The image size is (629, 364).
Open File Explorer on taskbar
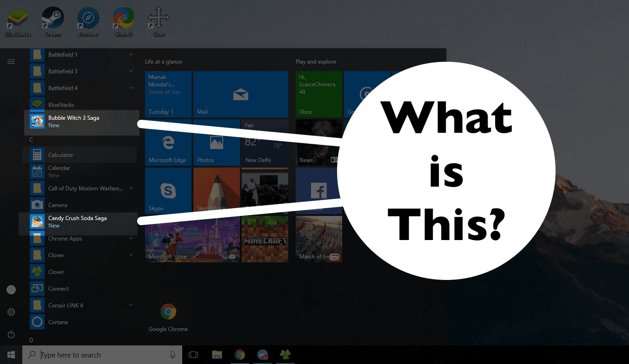[x=217, y=355]
